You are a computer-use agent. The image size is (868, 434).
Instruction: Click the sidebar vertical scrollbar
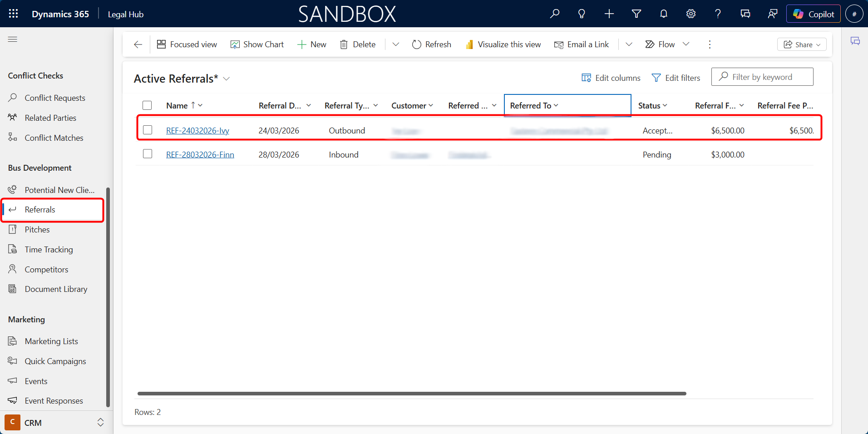[108, 297]
